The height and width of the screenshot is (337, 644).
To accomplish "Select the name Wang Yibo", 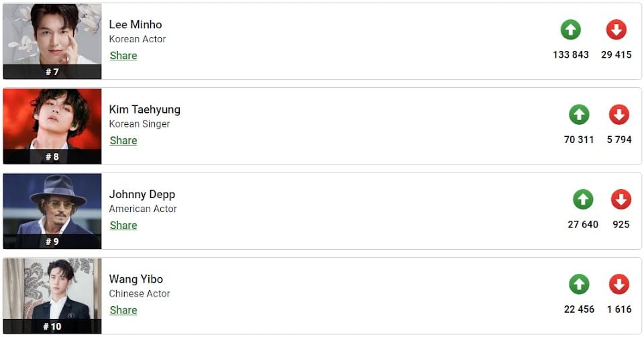I will (136, 279).
